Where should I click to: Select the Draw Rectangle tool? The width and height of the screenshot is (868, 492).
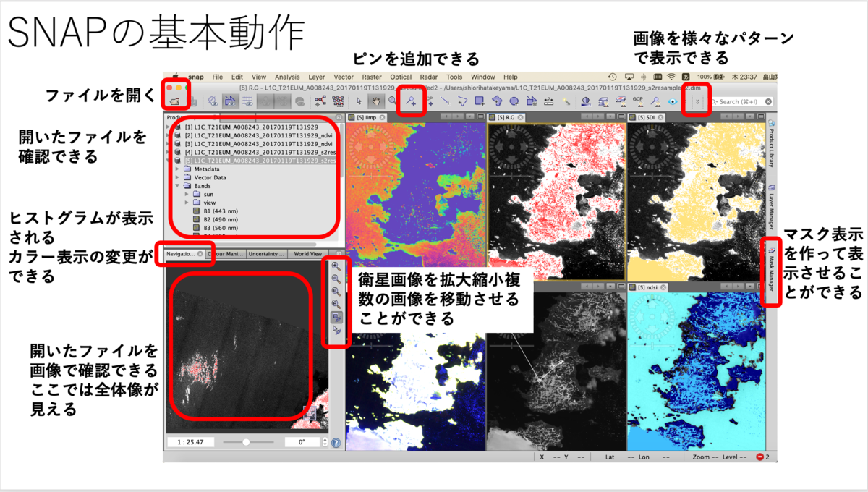(480, 102)
